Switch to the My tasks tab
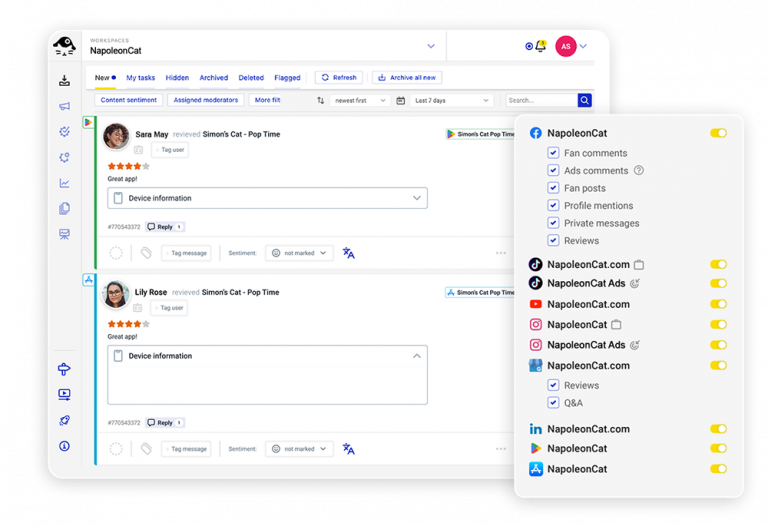The image size is (768, 526). click(x=141, y=77)
